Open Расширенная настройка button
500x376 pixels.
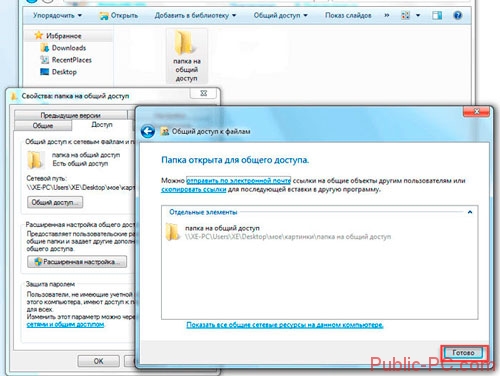pos(77,262)
